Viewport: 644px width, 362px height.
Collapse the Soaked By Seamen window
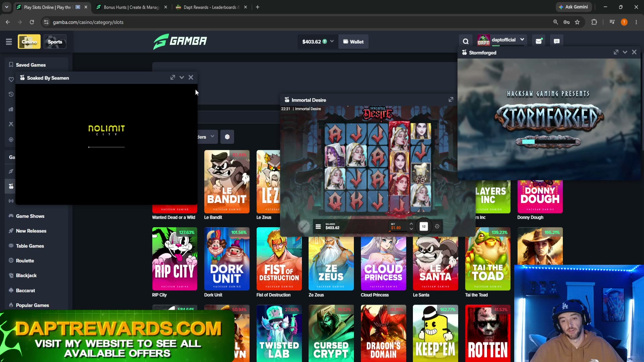tap(182, 77)
